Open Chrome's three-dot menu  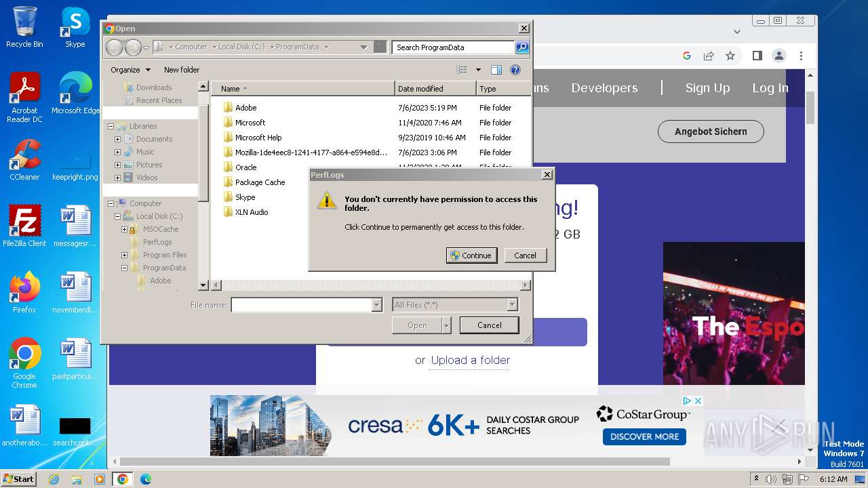click(801, 56)
